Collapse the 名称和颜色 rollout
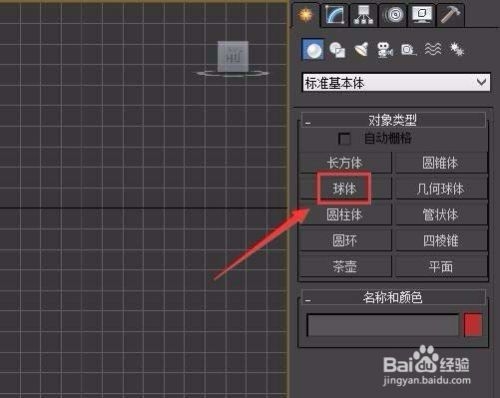 [x=393, y=297]
